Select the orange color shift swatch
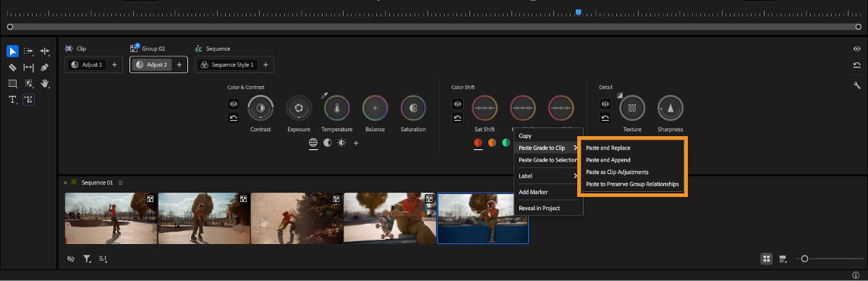This screenshot has width=868, height=281. click(492, 143)
